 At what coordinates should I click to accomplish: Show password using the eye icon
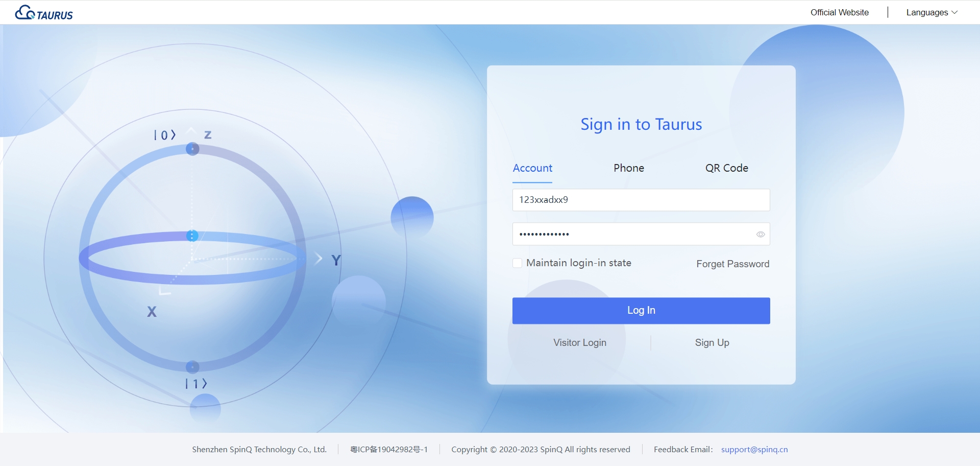760,235
